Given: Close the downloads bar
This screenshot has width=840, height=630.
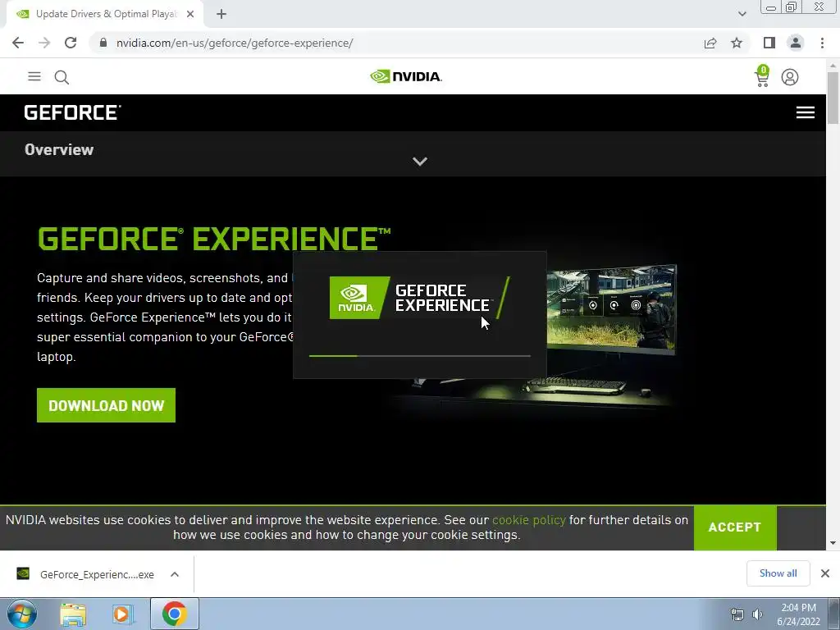Looking at the screenshot, I should (x=825, y=573).
